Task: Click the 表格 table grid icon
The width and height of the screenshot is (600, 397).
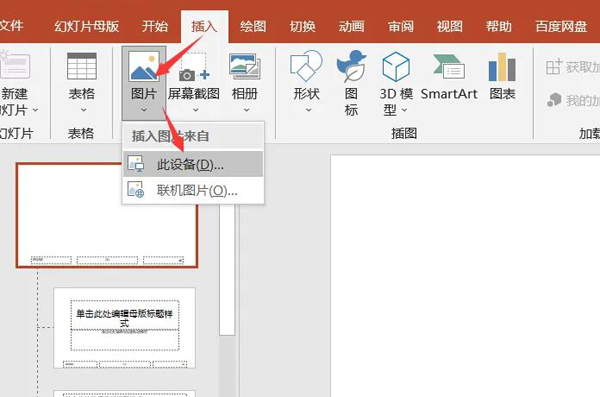Action: pyautogui.click(x=82, y=66)
